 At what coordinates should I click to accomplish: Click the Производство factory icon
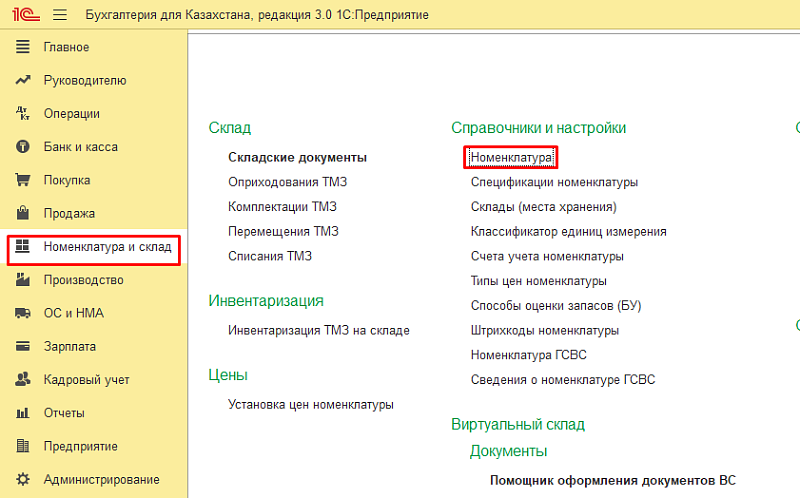(x=23, y=280)
